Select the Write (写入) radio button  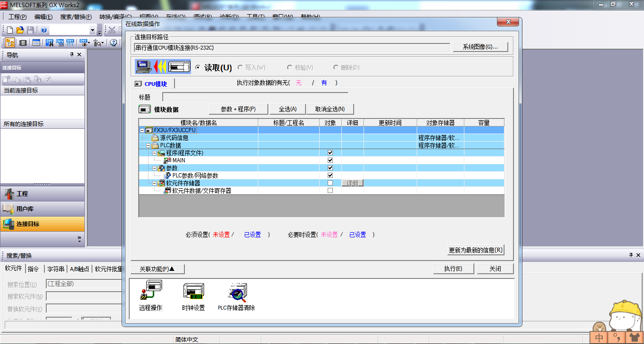point(240,67)
